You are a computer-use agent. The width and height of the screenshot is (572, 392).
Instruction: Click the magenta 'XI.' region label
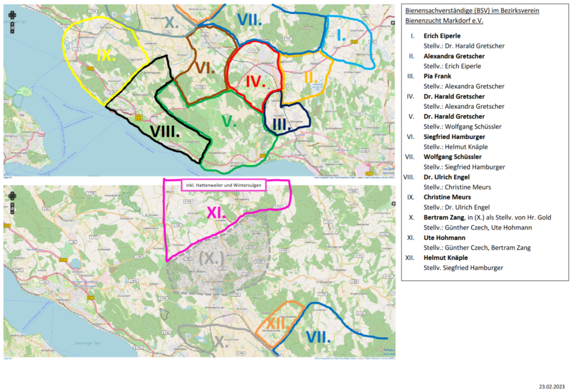click(x=217, y=212)
